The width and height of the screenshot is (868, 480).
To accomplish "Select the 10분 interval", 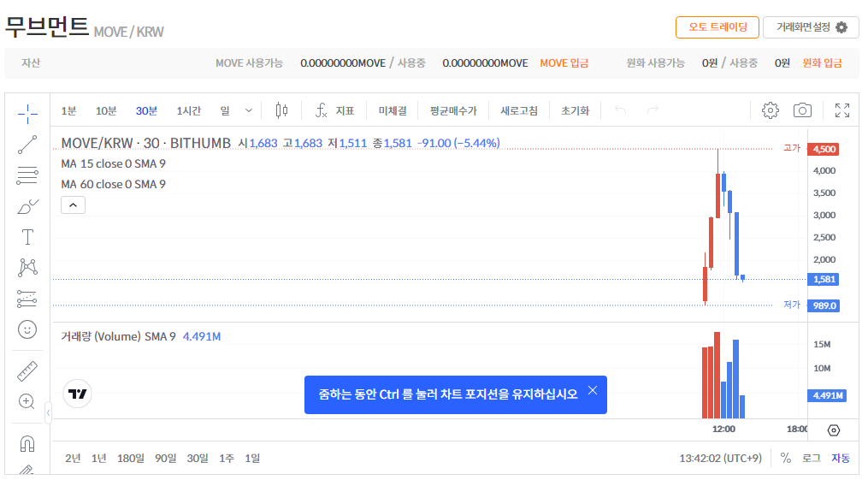I will [106, 110].
